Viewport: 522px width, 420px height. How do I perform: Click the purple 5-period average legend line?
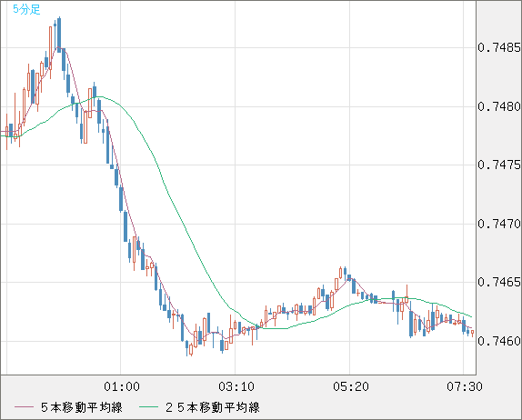click(24, 407)
